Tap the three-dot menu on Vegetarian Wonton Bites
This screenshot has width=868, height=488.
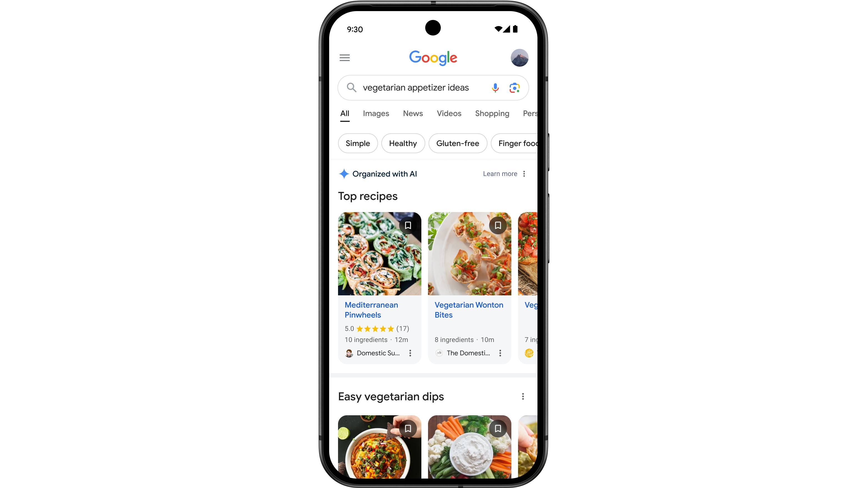coord(501,353)
